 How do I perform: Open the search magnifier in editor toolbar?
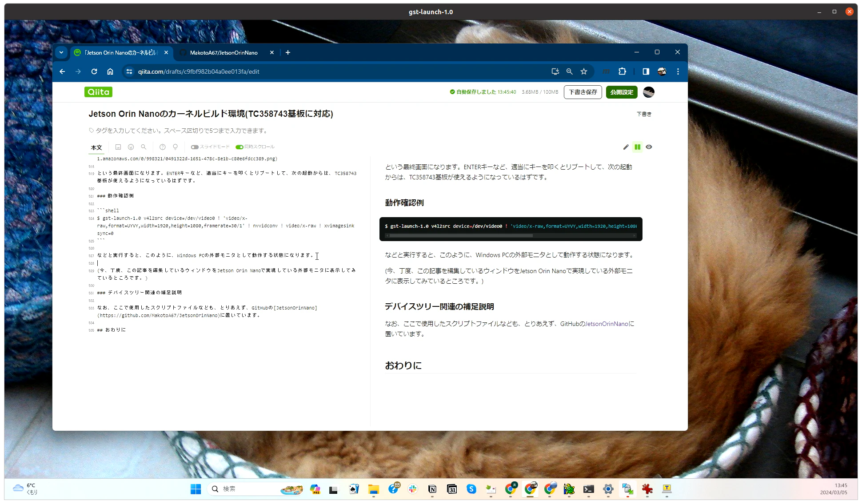(x=144, y=147)
